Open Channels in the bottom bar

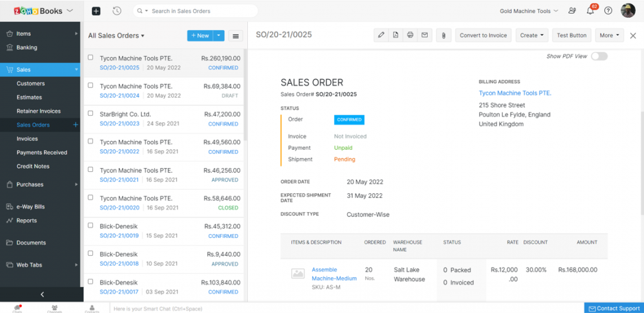click(x=55, y=309)
